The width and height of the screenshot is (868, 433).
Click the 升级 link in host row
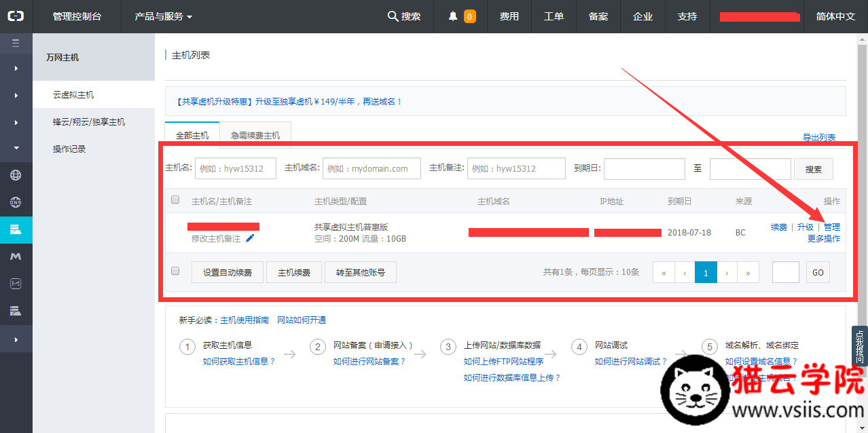(806, 227)
